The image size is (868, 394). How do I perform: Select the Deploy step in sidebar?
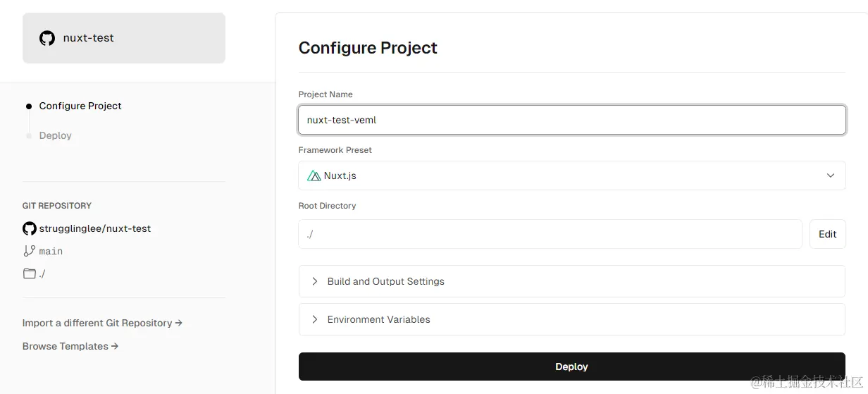click(x=55, y=135)
